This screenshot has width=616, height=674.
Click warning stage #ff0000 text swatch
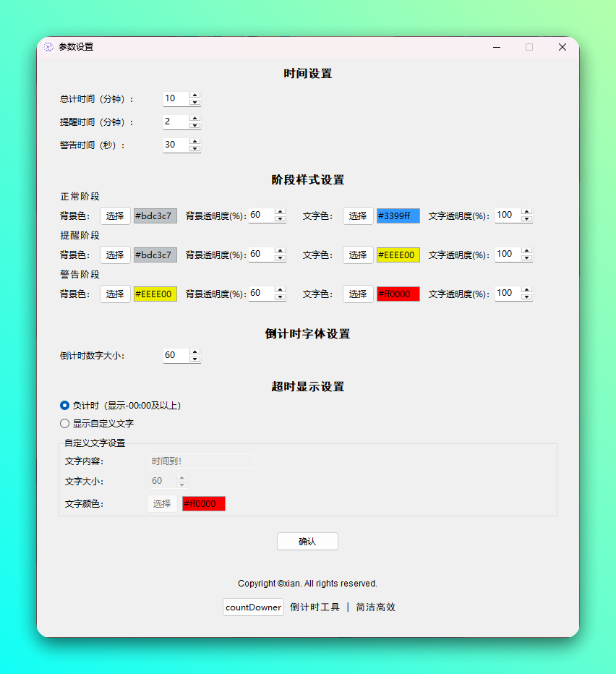click(398, 294)
